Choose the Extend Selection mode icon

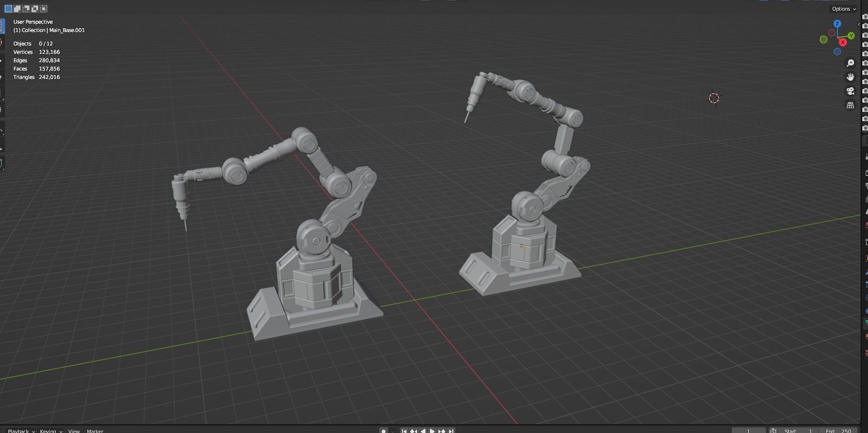17,9
